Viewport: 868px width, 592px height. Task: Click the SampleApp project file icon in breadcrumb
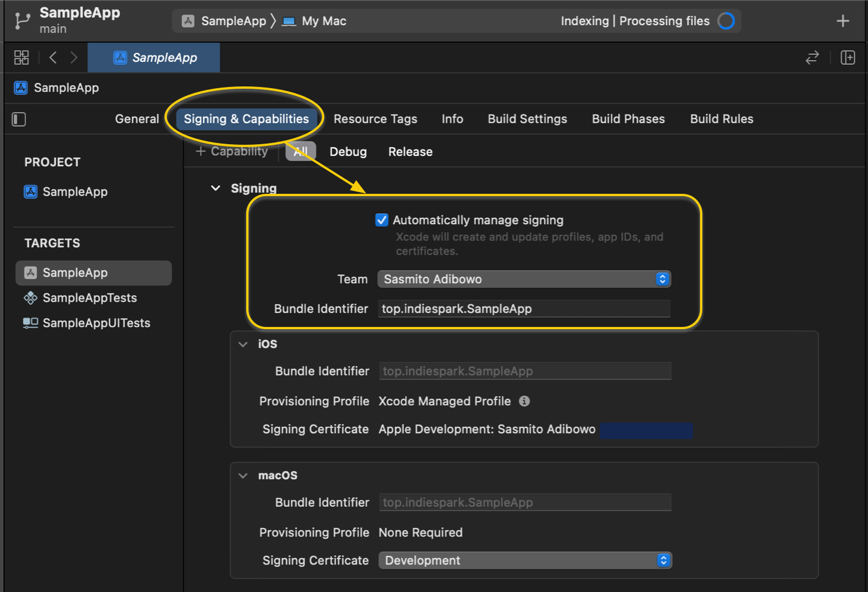pos(20,88)
